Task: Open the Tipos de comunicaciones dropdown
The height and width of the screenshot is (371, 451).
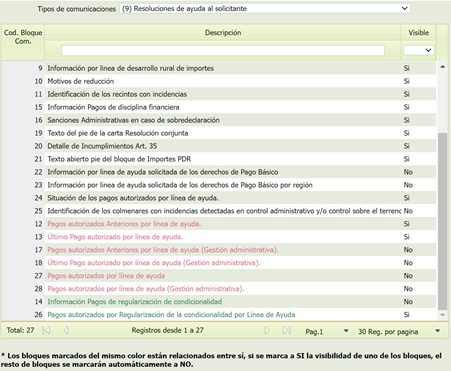Action: (265, 9)
